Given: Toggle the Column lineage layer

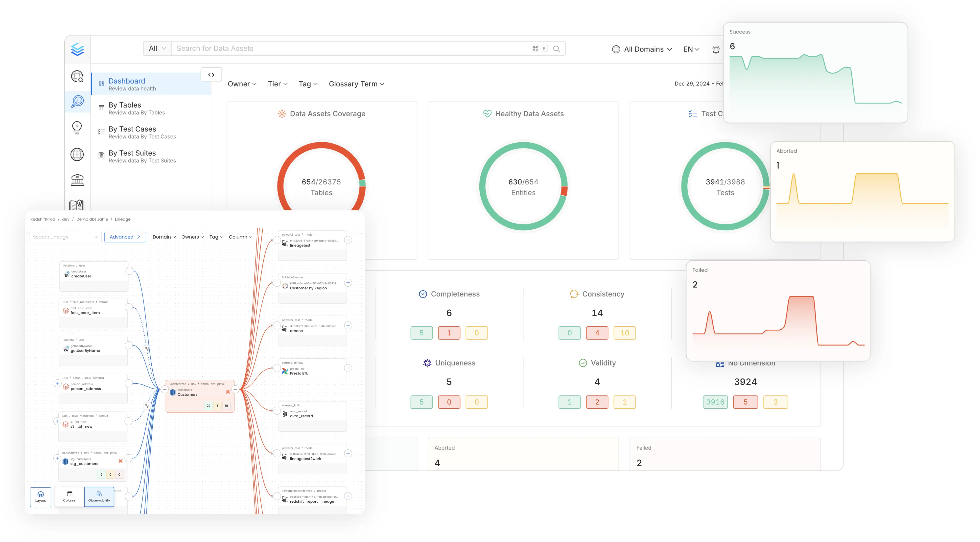Looking at the screenshot, I should [x=70, y=497].
